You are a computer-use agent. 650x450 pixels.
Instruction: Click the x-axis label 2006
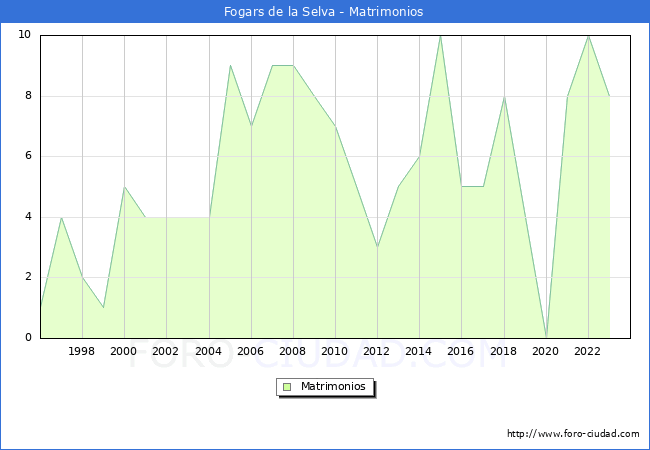pos(250,351)
